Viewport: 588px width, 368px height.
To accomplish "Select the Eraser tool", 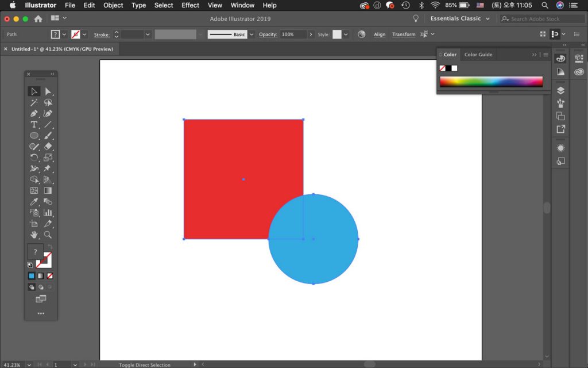I will click(48, 147).
